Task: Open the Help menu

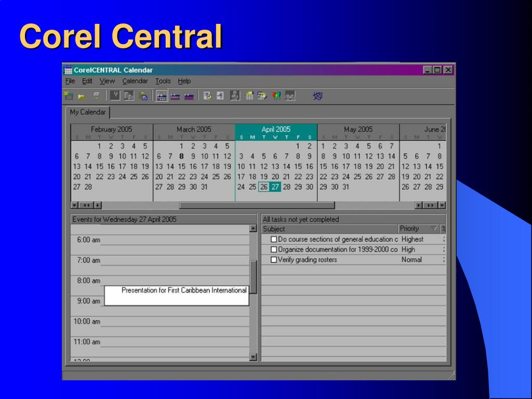Action: [x=184, y=81]
